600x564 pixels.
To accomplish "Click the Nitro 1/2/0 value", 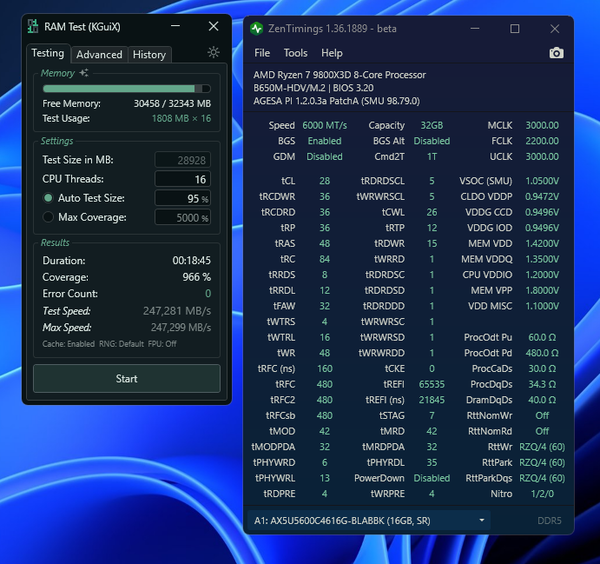I will click(x=542, y=494).
